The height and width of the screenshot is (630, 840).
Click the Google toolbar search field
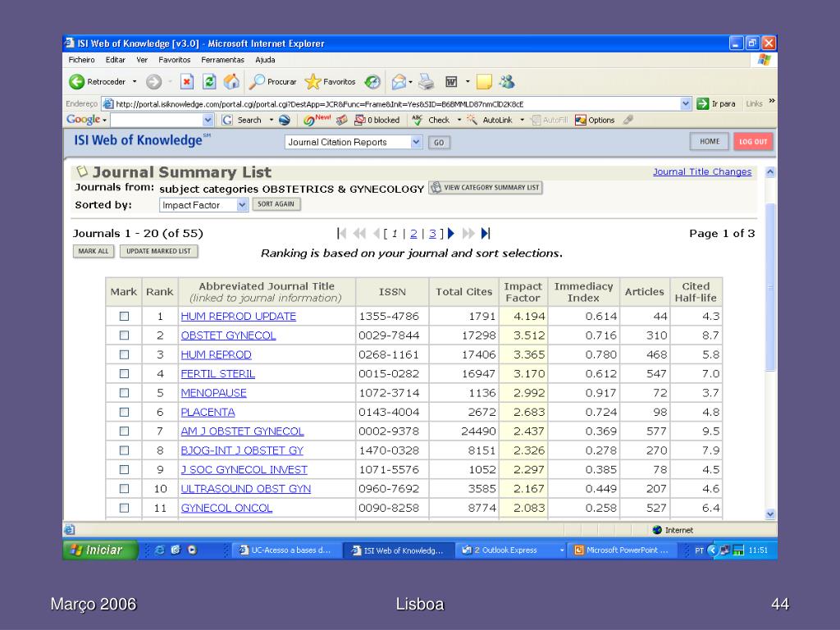click(x=157, y=120)
